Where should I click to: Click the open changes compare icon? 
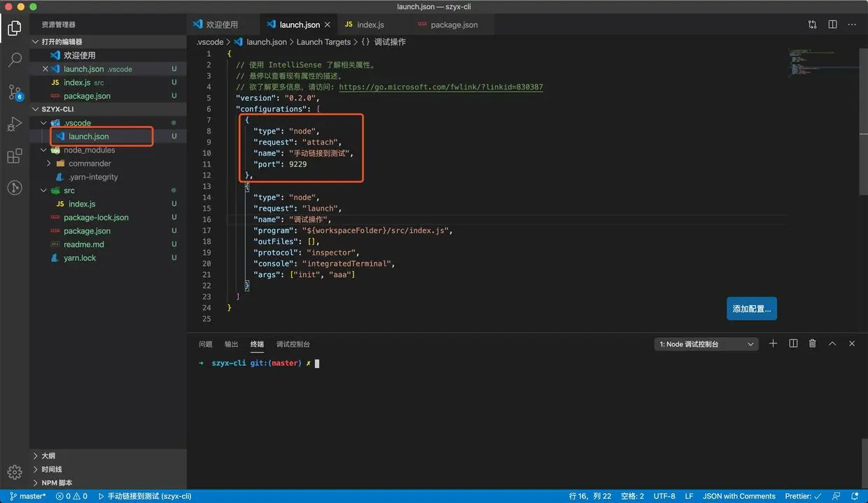(x=812, y=24)
